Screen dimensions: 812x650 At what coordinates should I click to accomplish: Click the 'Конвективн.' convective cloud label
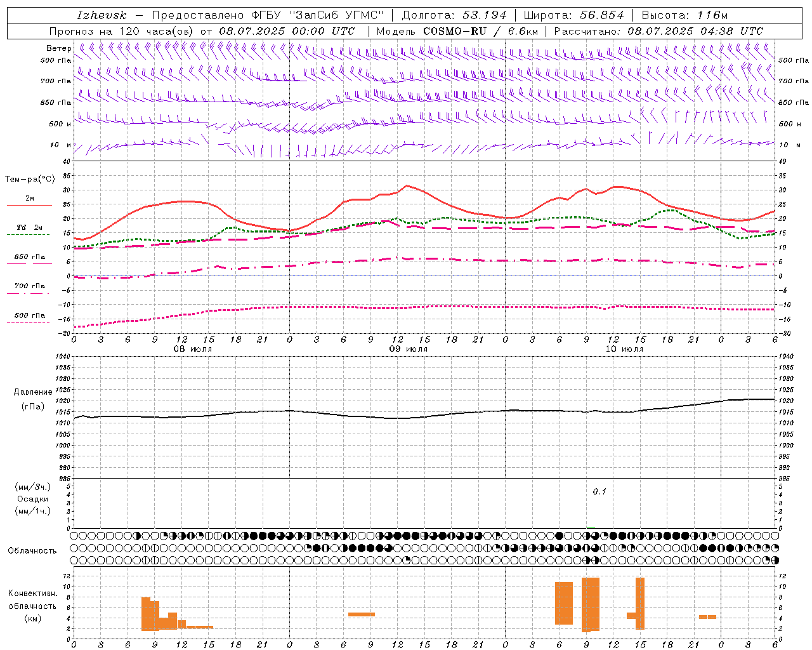(x=33, y=594)
